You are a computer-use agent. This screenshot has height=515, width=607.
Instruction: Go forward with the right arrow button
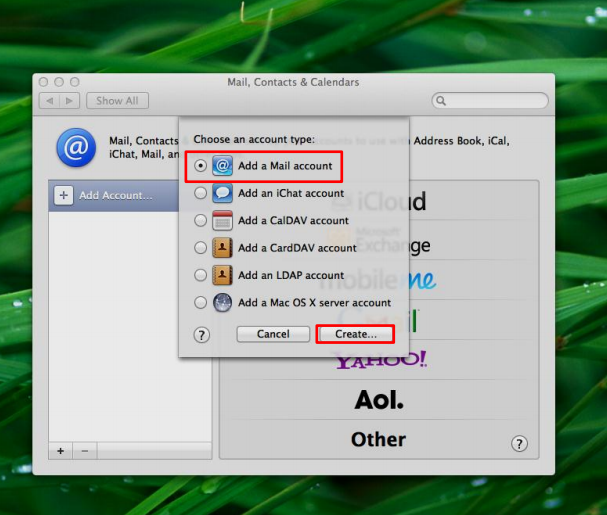pyautogui.click(x=69, y=101)
